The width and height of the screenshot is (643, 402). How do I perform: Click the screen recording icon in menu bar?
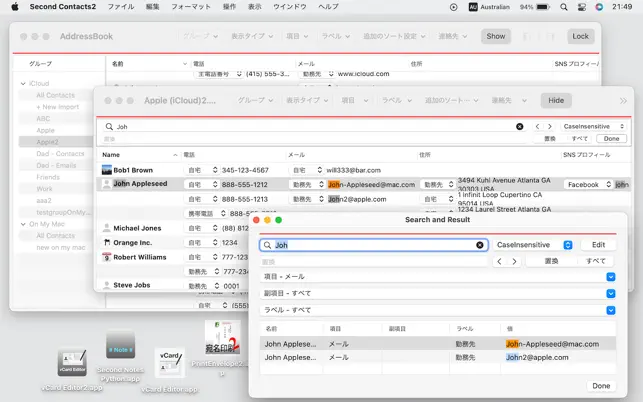pyautogui.click(x=454, y=7)
